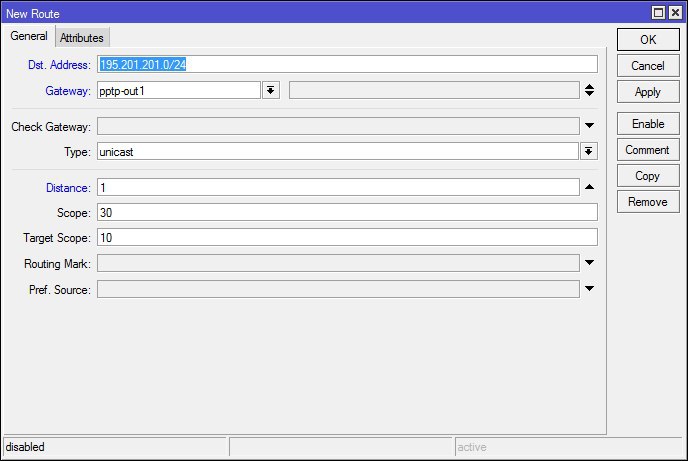The width and height of the screenshot is (688, 461).
Task: Switch to the Attributes tab
Action: 82,38
